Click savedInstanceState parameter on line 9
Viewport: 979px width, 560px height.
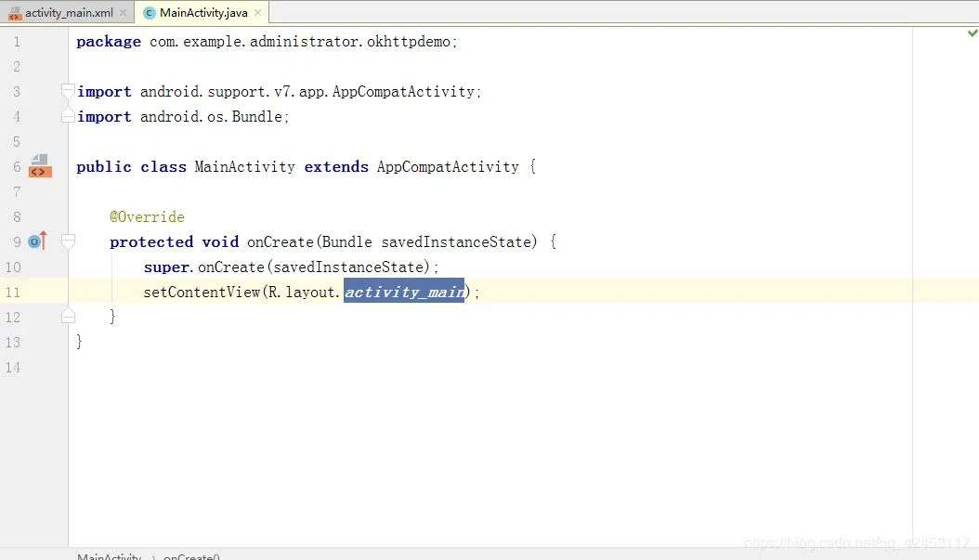coord(456,242)
